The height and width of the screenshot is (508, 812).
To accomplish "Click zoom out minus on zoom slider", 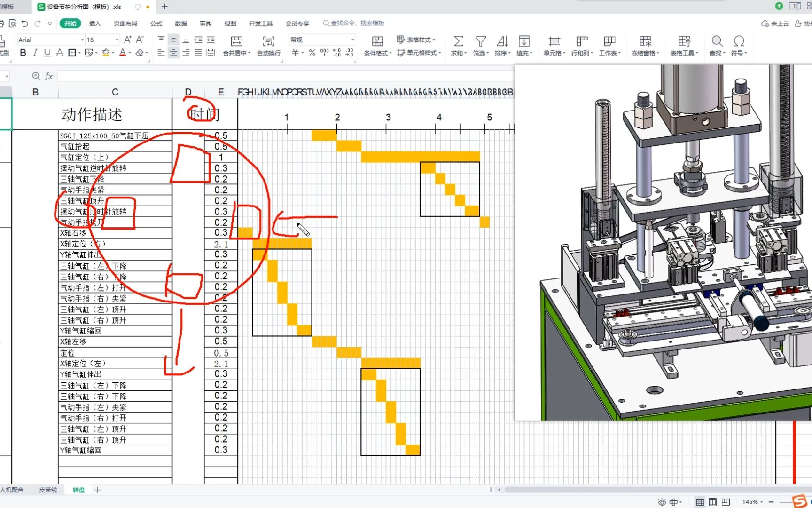I will (x=771, y=502).
